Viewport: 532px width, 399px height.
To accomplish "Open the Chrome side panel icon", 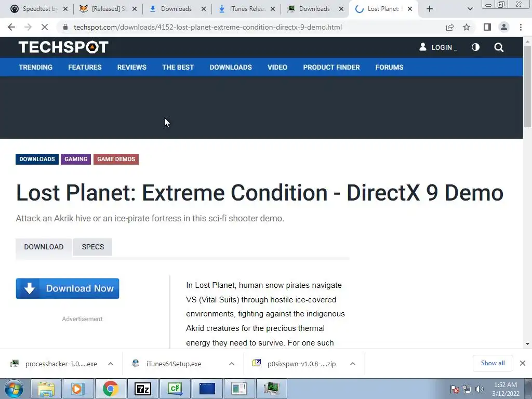I will [487, 27].
